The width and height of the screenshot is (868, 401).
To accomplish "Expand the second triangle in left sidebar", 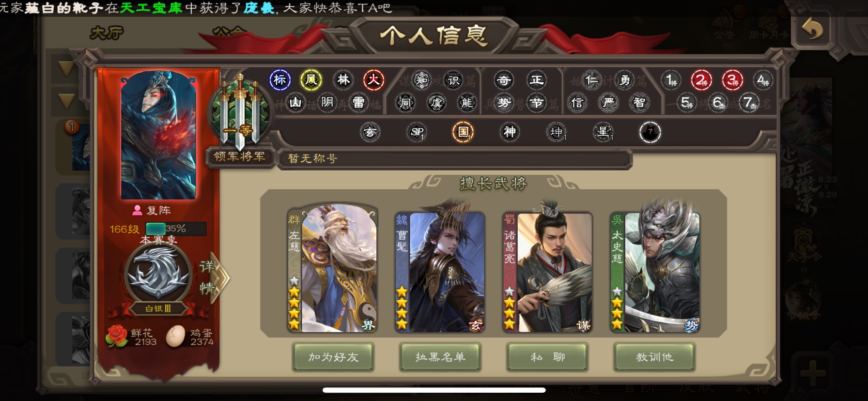I will point(66,101).
